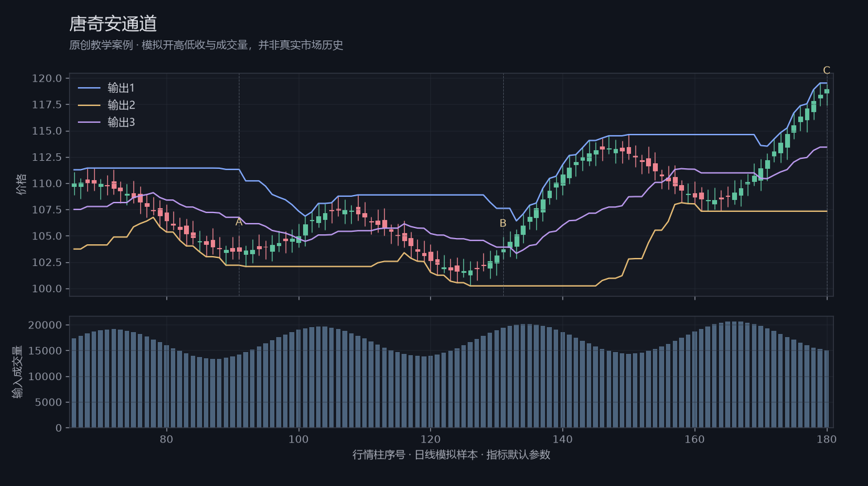Image resolution: width=868 pixels, height=486 pixels.
Task: Click price tick 102.5
Action: [47, 262]
